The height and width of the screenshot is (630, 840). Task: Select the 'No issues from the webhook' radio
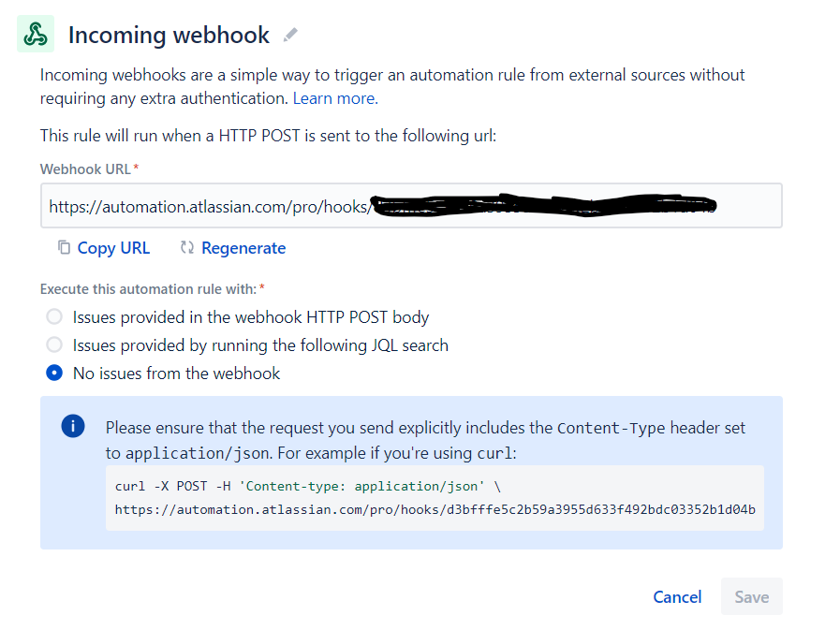tap(54, 373)
